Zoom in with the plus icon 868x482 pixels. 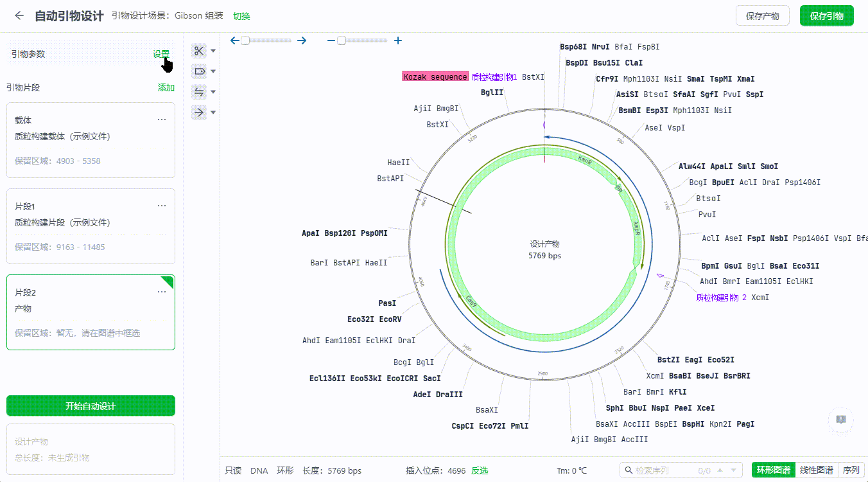coord(398,40)
